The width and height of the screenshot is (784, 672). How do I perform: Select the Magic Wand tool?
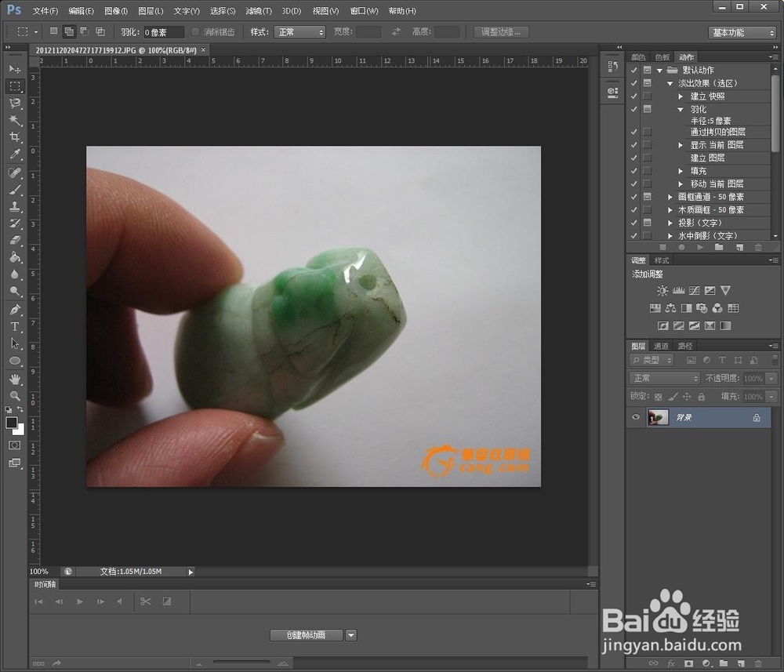coord(15,120)
